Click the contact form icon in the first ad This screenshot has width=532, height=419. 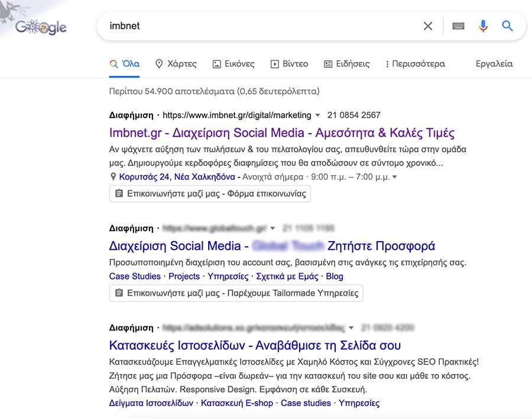[x=119, y=193]
